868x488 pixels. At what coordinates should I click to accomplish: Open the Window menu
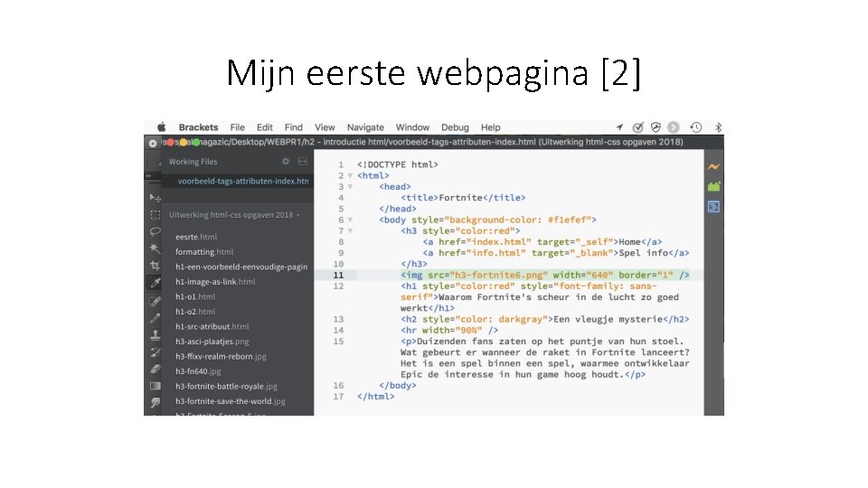pos(412,127)
